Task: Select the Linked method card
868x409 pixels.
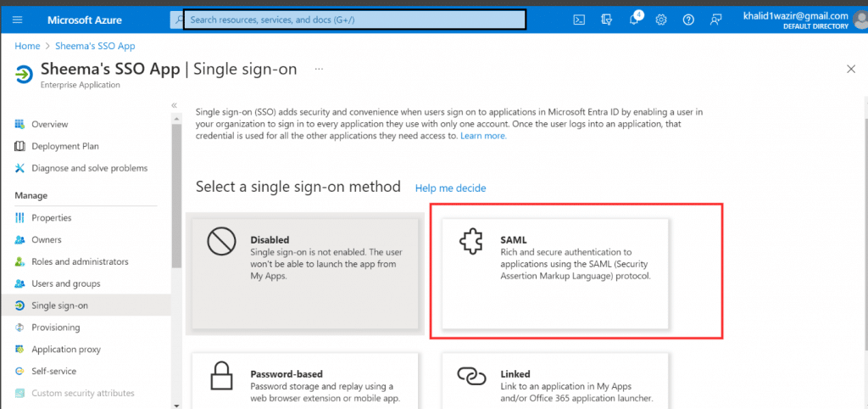Action: (x=555, y=381)
